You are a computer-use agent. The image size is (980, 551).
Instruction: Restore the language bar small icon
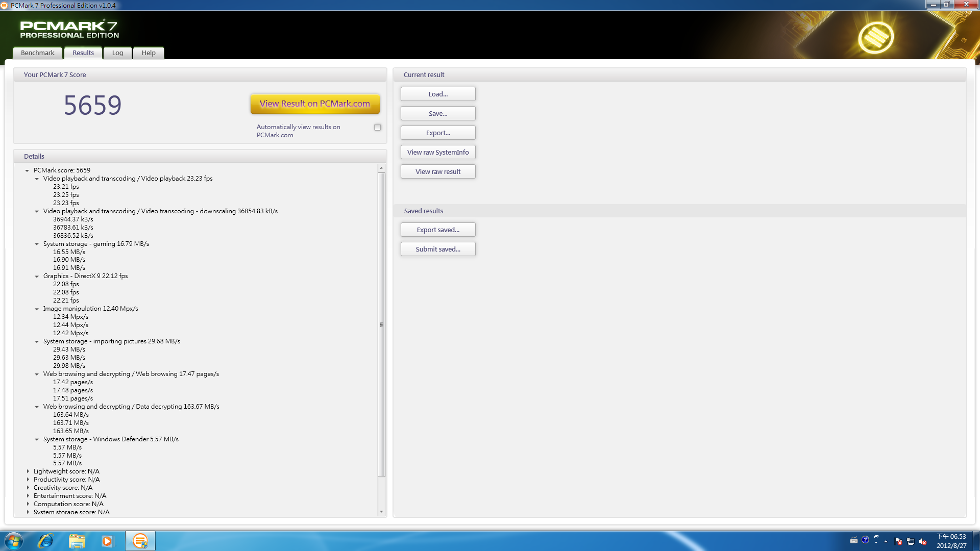click(876, 537)
